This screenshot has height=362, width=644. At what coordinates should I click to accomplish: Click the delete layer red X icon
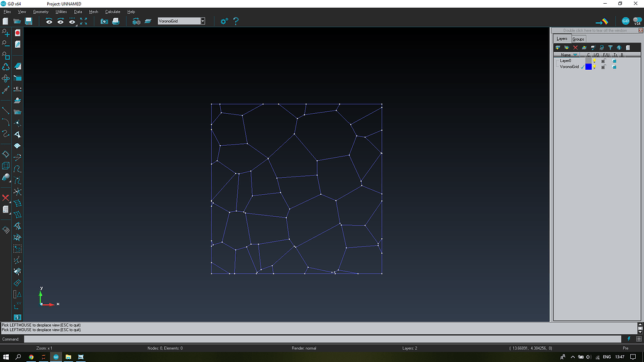pyautogui.click(x=575, y=47)
